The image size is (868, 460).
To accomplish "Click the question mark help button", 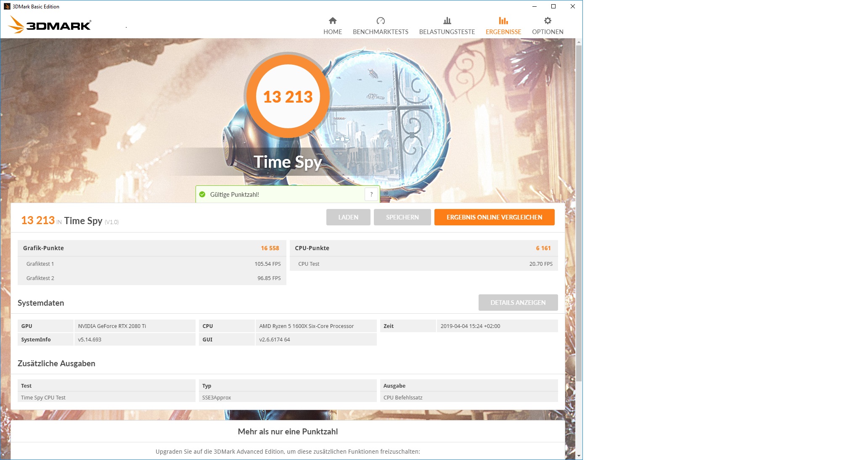I will tap(371, 194).
